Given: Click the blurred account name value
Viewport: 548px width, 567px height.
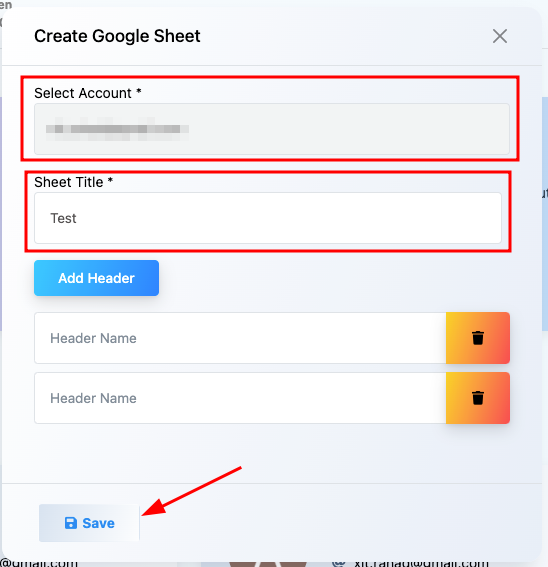Looking at the screenshot, I should coord(117,129).
